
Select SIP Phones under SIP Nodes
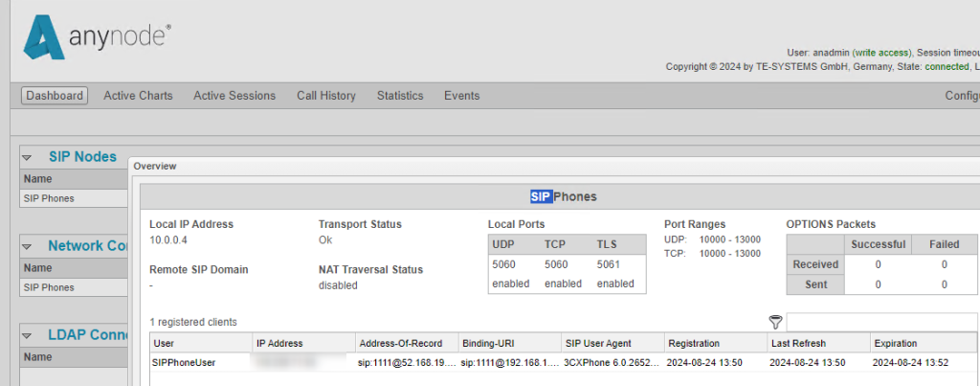49,198
